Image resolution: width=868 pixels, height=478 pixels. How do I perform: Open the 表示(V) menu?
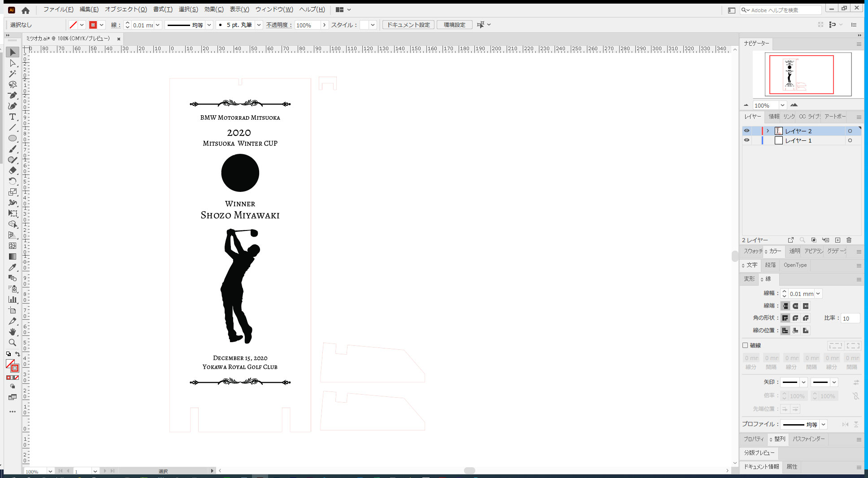click(x=239, y=9)
